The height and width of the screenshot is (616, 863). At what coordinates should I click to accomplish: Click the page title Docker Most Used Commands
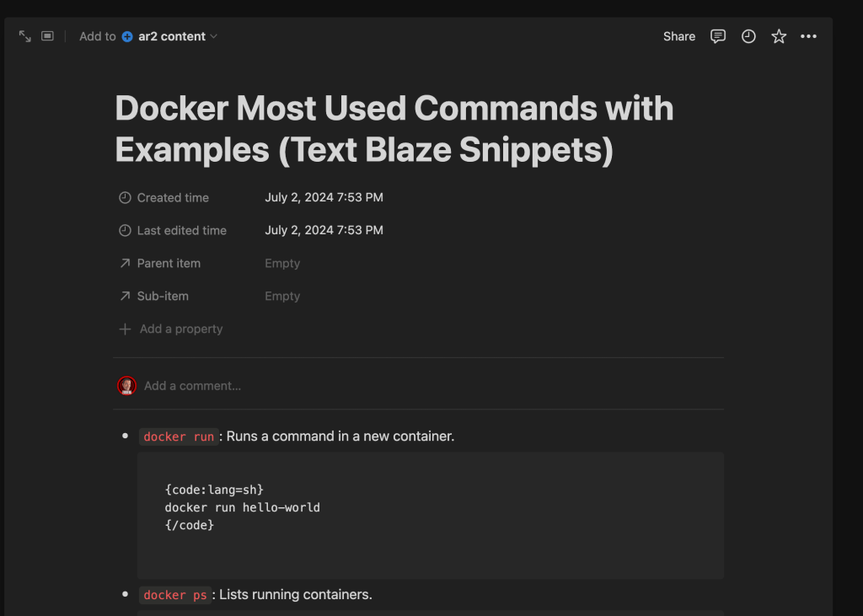(394, 129)
